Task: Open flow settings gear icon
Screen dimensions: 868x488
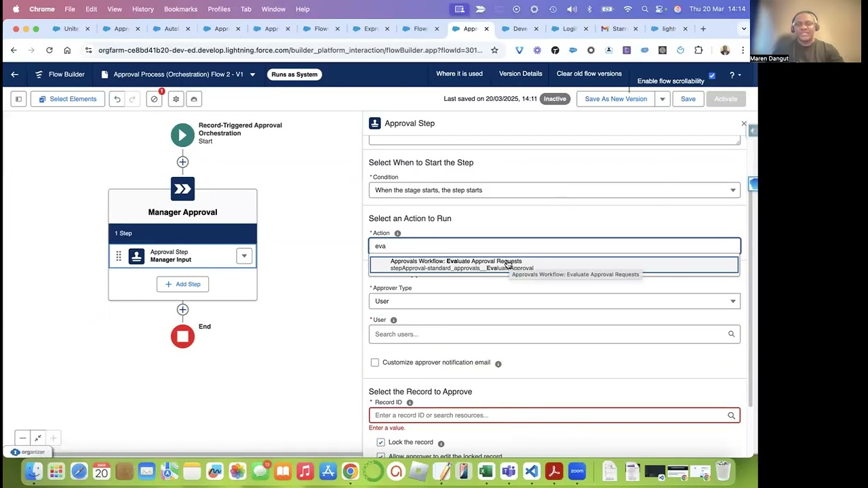Action: click(176, 99)
